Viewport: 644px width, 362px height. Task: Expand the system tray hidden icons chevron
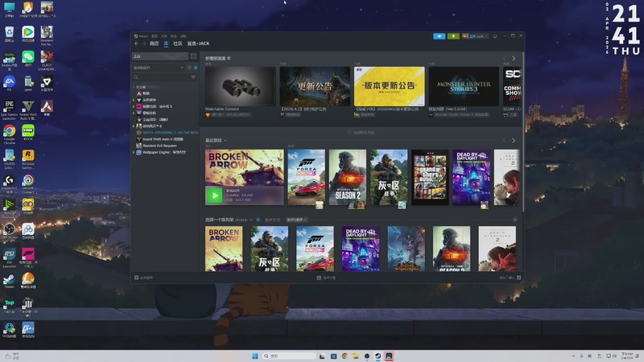(x=573, y=356)
